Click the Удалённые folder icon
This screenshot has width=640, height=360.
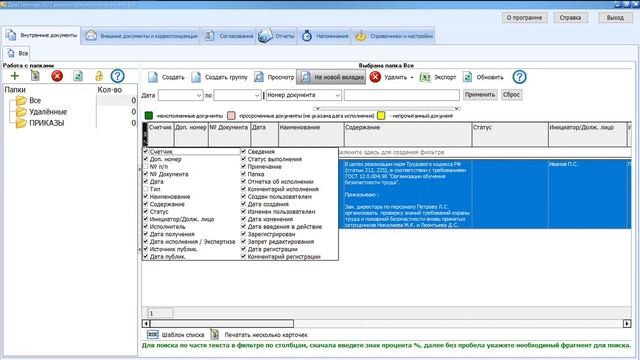point(21,112)
